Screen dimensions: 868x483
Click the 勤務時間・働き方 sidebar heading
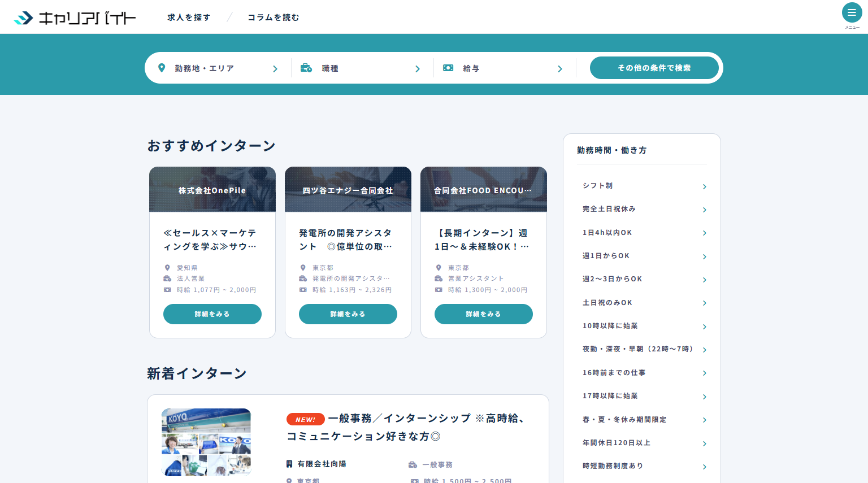[x=611, y=150]
